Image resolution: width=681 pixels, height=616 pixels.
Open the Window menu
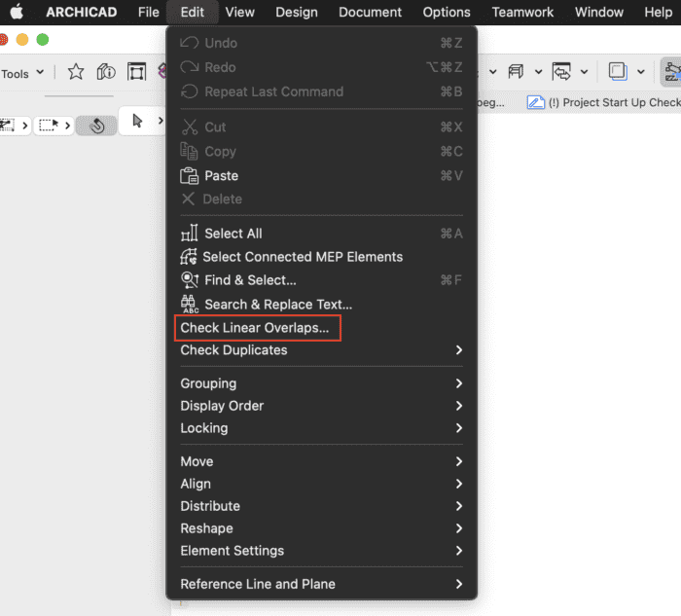pyautogui.click(x=599, y=12)
